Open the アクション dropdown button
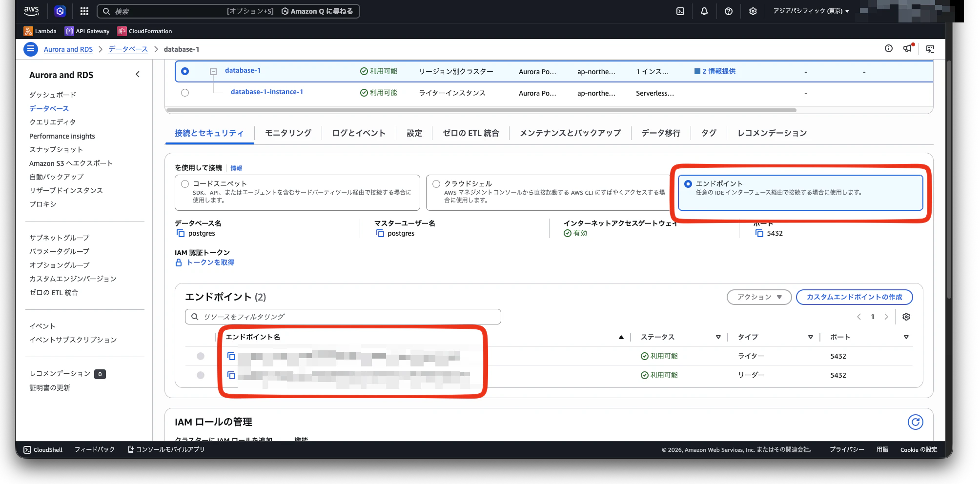980x484 pixels. point(759,297)
